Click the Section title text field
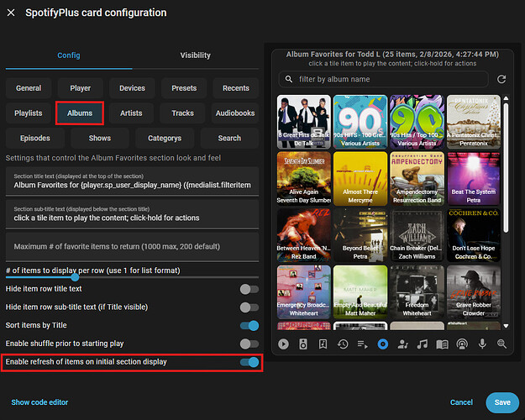 [132, 181]
